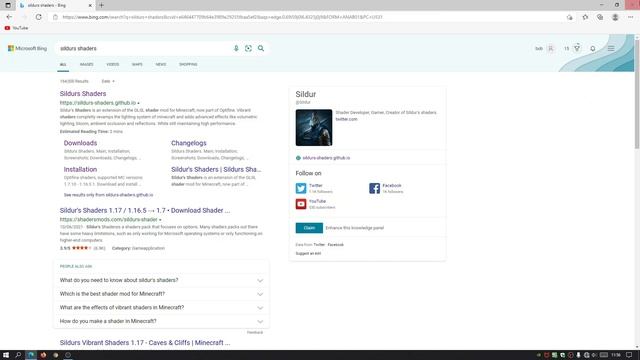Click the YouTube icon under Follow on

[301, 204]
